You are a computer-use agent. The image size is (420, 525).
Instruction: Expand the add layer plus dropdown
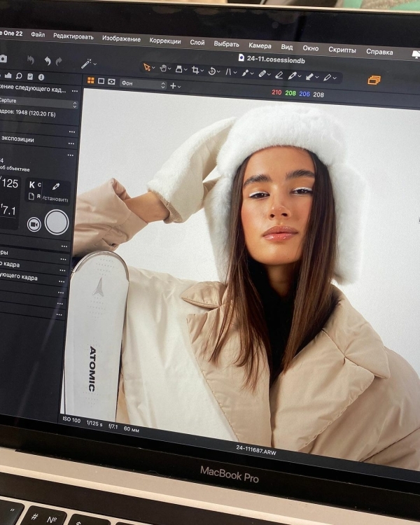click(174, 85)
